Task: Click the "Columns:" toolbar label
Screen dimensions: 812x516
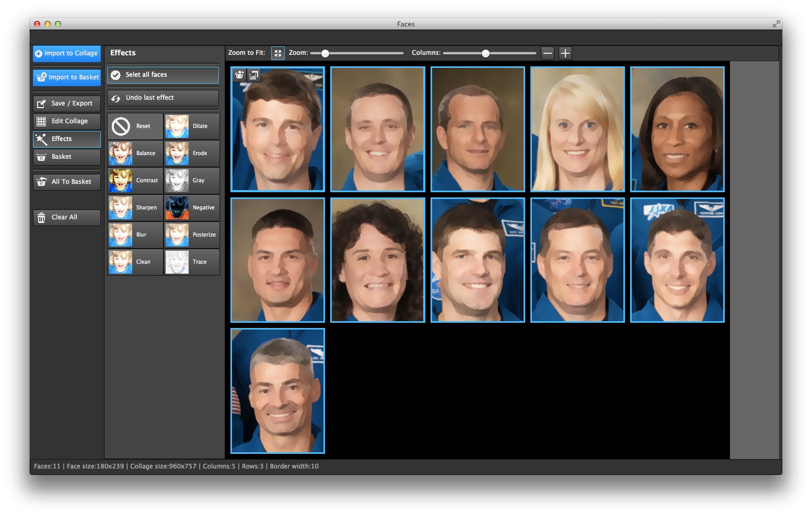Action: (x=426, y=53)
